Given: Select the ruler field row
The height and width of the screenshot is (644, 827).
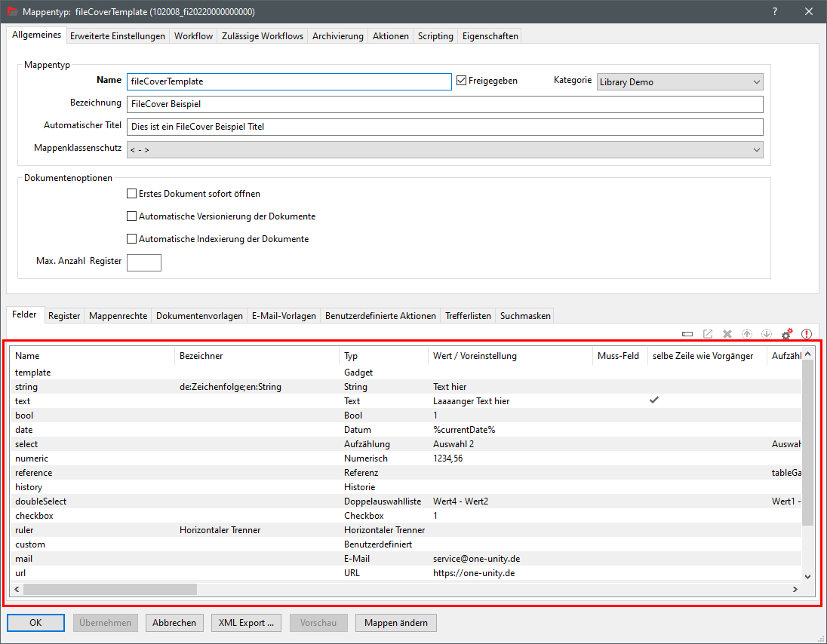Looking at the screenshot, I should tap(406, 529).
